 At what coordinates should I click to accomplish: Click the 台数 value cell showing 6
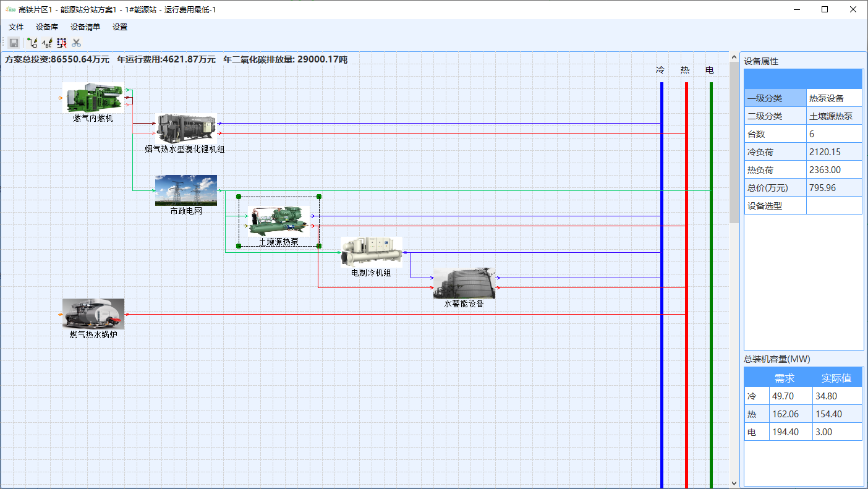tap(833, 134)
